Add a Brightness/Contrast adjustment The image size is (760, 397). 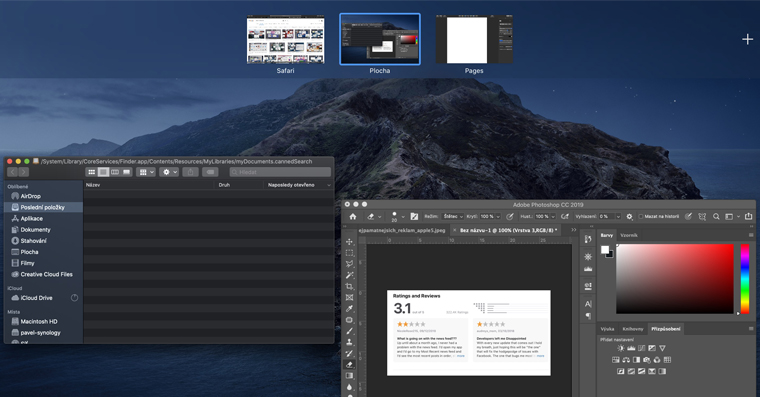point(621,348)
